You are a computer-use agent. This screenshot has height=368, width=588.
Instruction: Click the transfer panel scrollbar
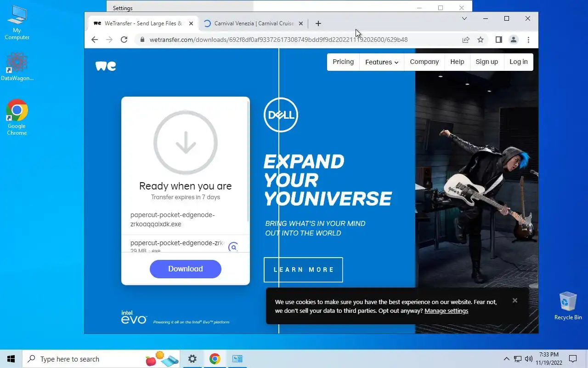[x=249, y=161]
